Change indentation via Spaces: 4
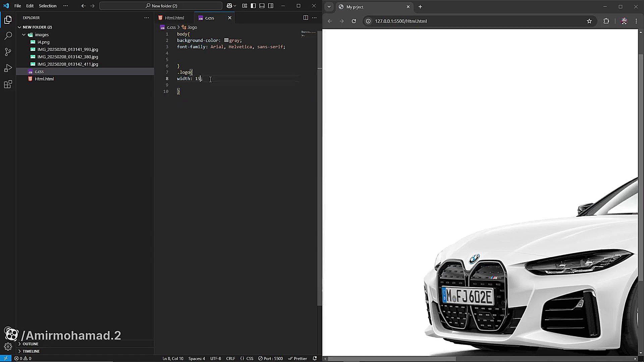Image resolution: width=644 pixels, height=362 pixels. click(197, 358)
